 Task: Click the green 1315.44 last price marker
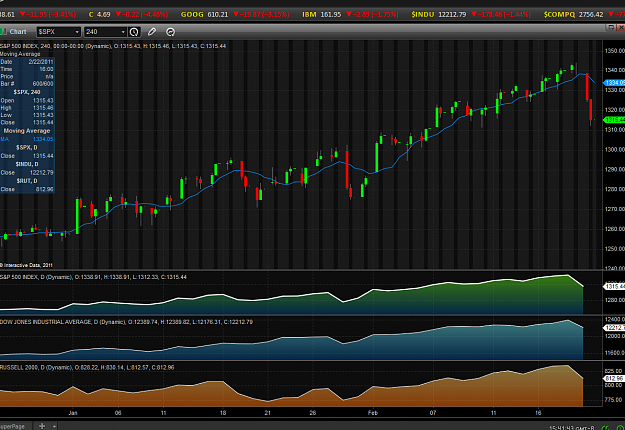point(614,120)
